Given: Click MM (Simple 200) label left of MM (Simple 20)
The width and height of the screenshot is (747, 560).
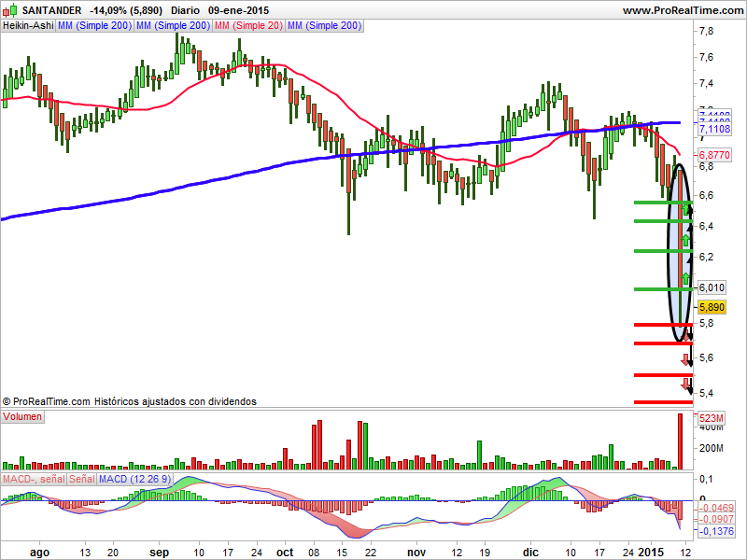Looking at the screenshot, I should point(173,26).
